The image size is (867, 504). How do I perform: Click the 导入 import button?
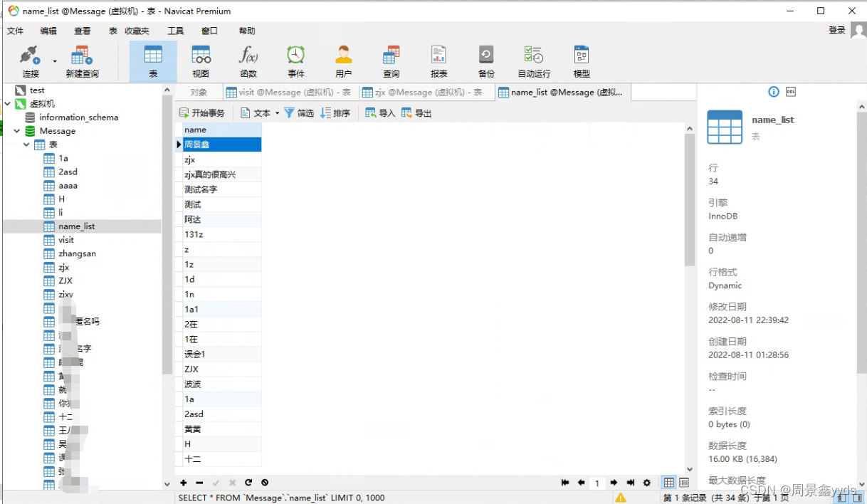380,113
